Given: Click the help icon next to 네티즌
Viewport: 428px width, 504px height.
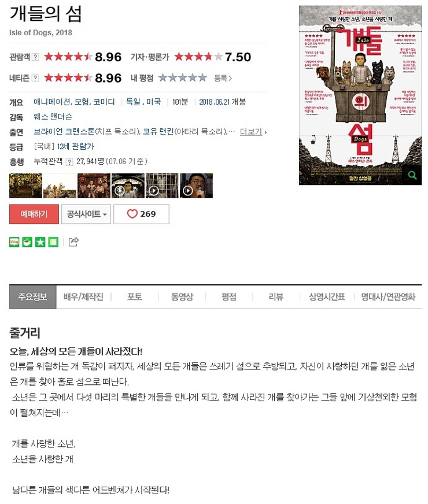Looking at the screenshot, I should tap(35, 78).
